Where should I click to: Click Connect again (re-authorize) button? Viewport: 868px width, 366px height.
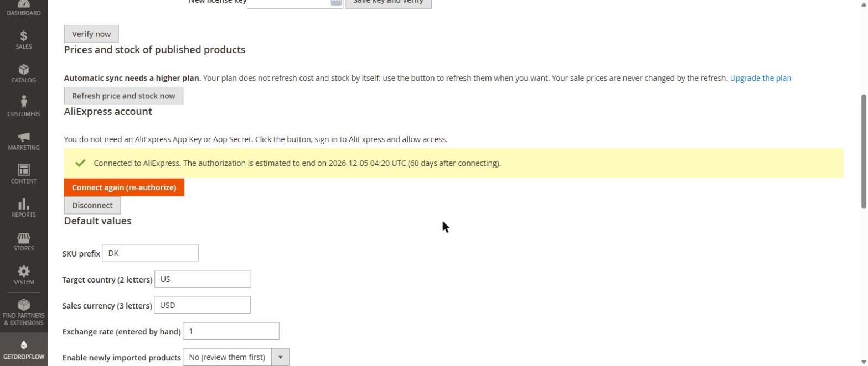[124, 187]
